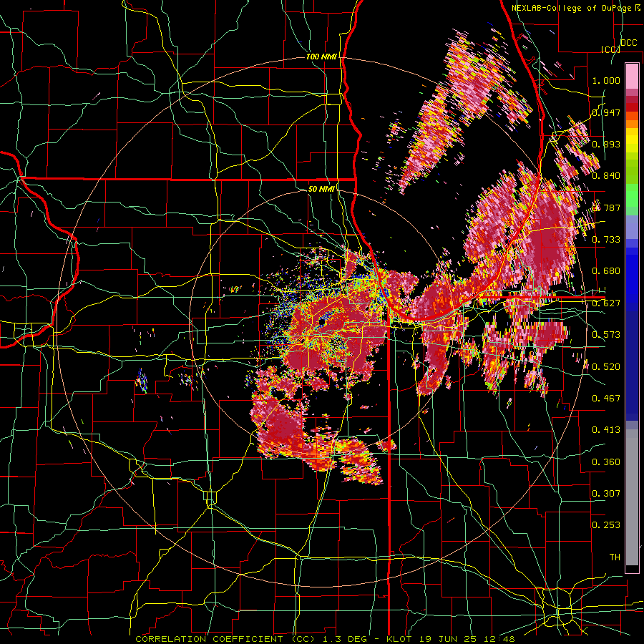Select the 0.360 legend value

pos(606,462)
